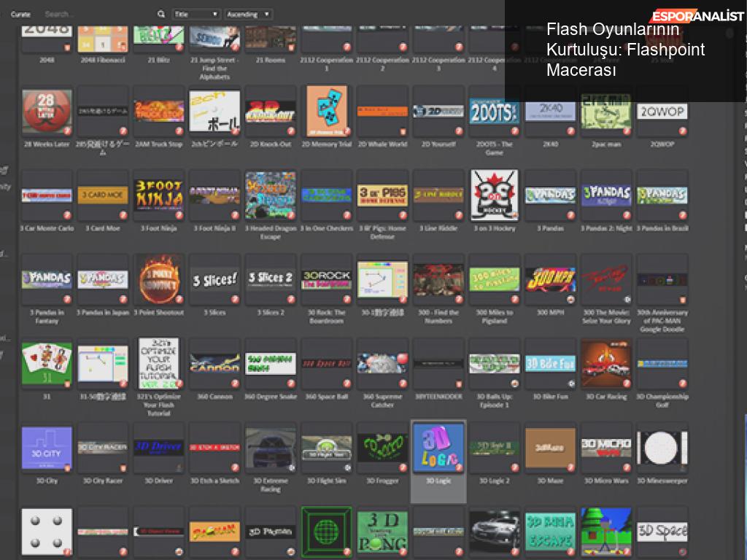Select the 3 Card Moe game logo
This screenshot has height=560, width=747.
tap(103, 195)
